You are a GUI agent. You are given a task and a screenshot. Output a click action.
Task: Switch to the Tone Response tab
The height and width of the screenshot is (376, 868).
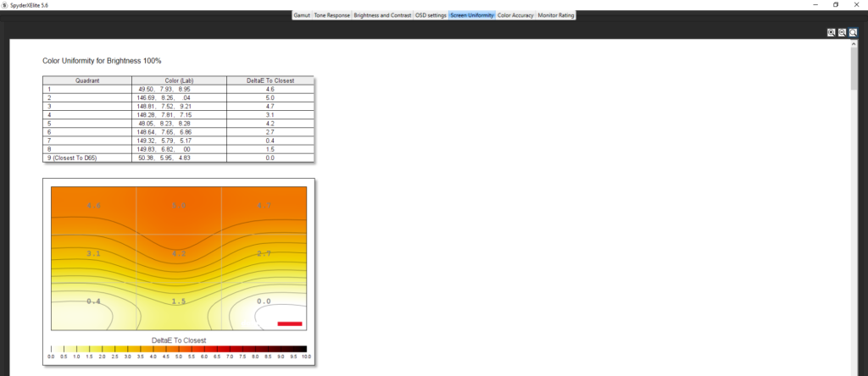(x=331, y=15)
